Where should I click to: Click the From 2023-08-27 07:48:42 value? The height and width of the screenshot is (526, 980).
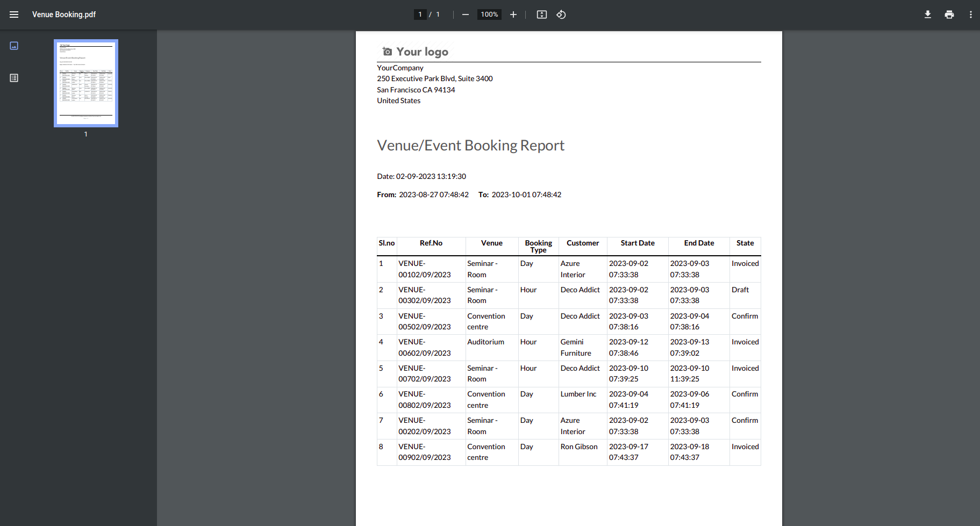click(x=434, y=194)
